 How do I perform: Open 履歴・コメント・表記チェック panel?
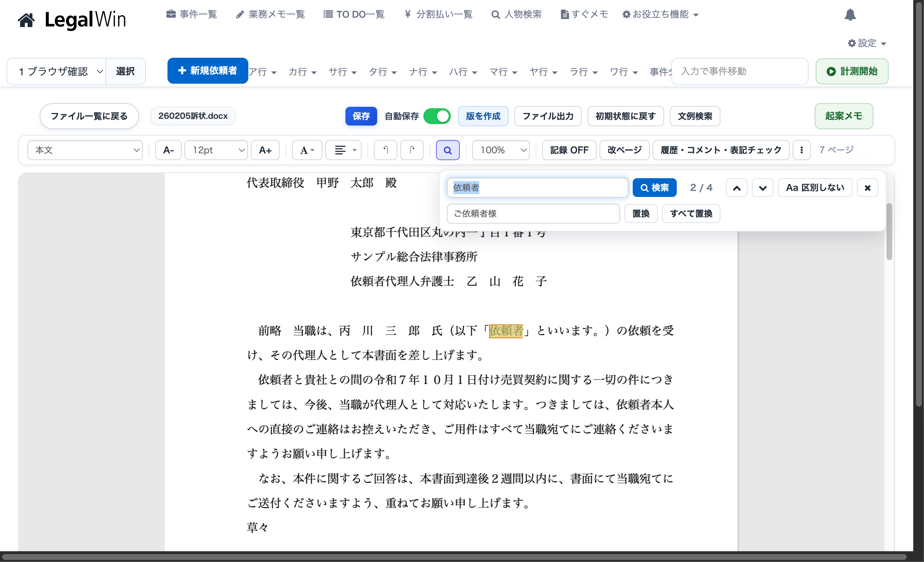(x=721, y=150)
